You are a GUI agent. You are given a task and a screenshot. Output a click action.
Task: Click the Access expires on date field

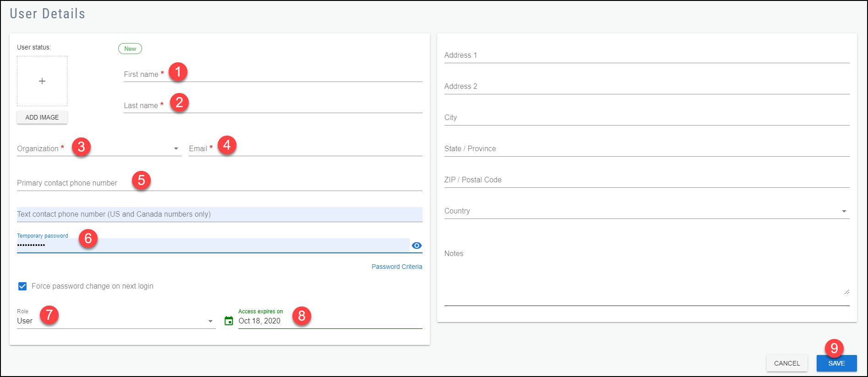click(x=330, y=321)
